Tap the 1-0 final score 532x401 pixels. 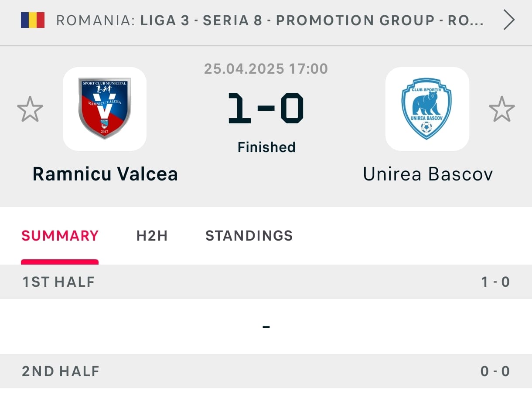coord(266,109)
